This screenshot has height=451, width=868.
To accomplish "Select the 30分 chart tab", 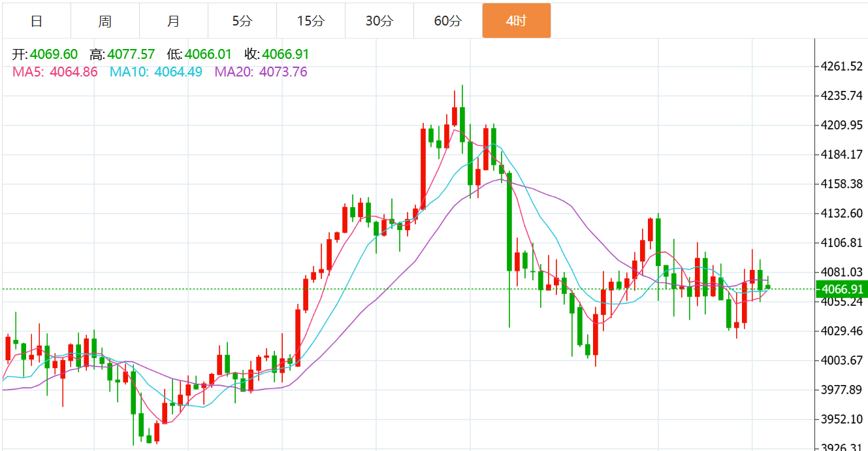I will pos(379,21).
